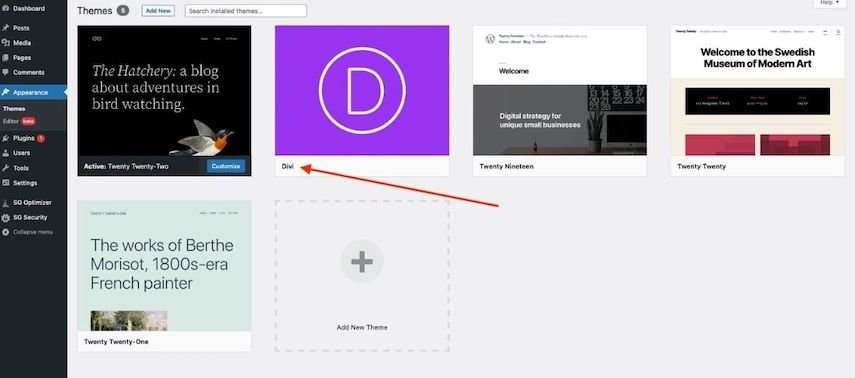This screenshot has height=378, width=855.
Task: Click the Add New button
Action: [158, 11]
